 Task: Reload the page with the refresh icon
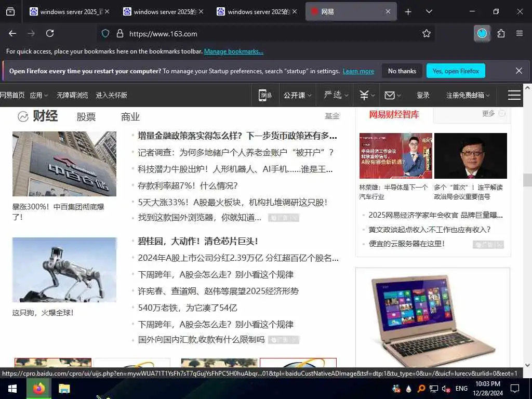pos(50,33)
